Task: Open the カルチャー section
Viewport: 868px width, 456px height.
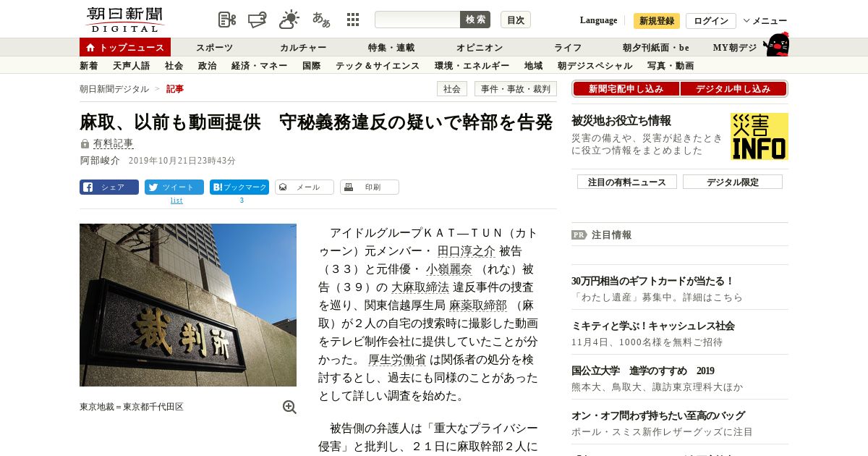Action: pos(303,48)
